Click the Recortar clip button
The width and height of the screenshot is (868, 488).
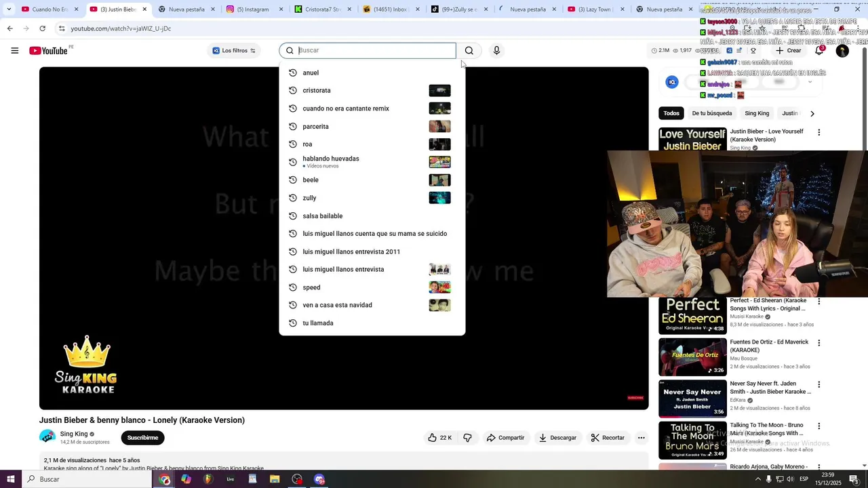(608, 438)
